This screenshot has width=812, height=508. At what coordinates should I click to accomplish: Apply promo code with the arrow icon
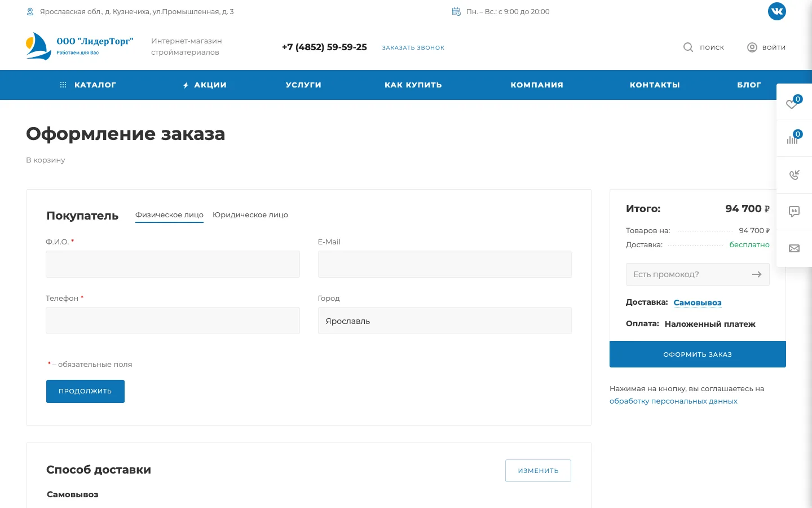pyautogui.click(x=757, y=274)
